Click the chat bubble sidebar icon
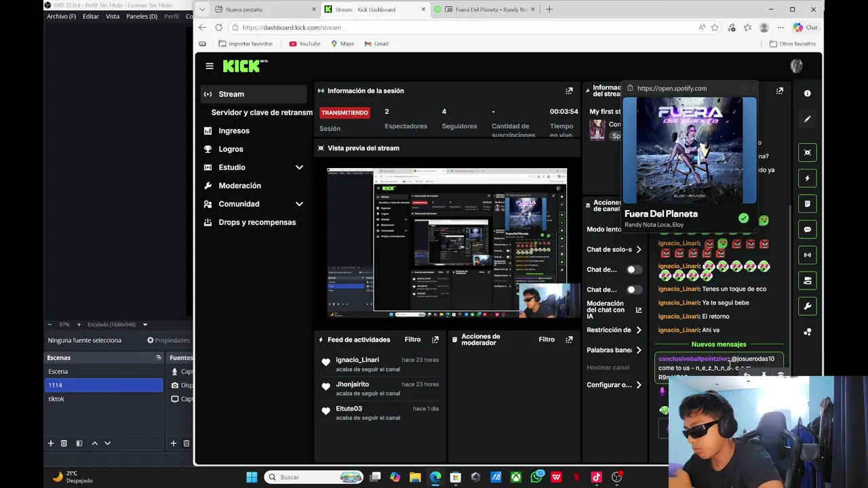The image size is (868, 488). [807, 230]
